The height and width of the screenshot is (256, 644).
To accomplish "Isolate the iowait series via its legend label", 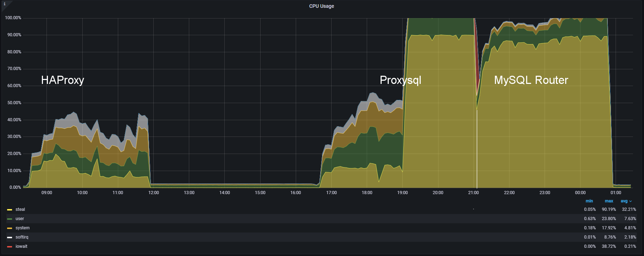I will 21,246.
